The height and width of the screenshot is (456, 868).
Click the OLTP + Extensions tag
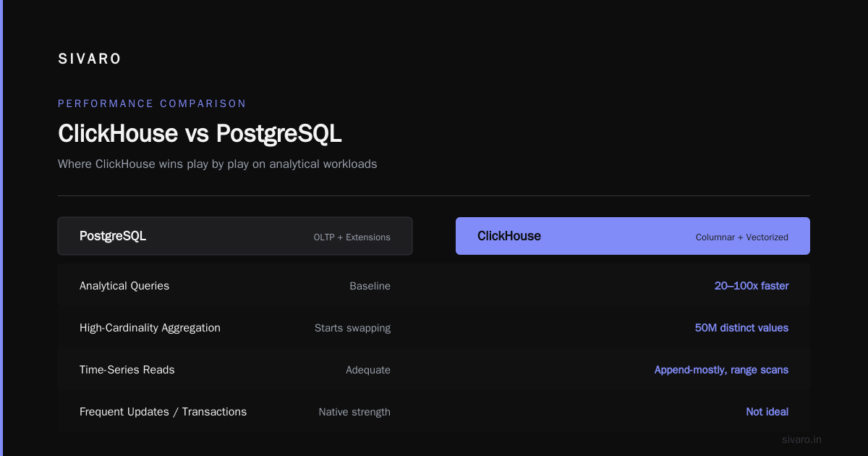tap(352, 237)
